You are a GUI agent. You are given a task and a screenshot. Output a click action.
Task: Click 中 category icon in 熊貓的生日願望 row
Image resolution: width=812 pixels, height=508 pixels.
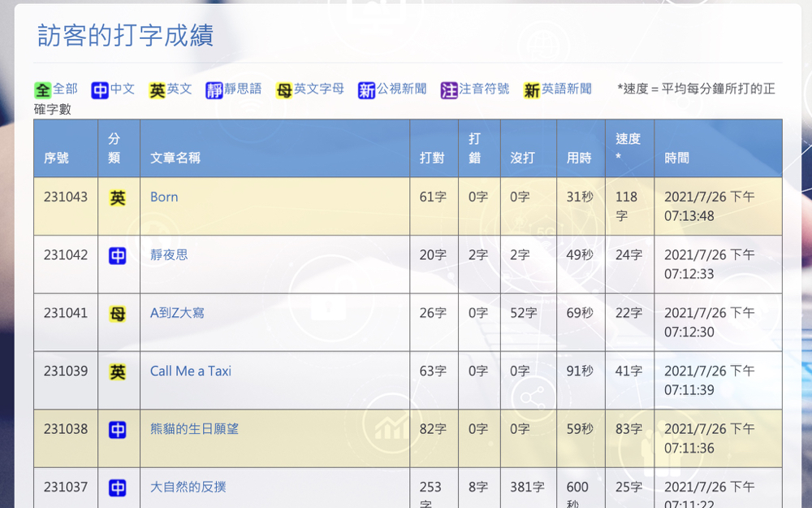coord(118,430)
